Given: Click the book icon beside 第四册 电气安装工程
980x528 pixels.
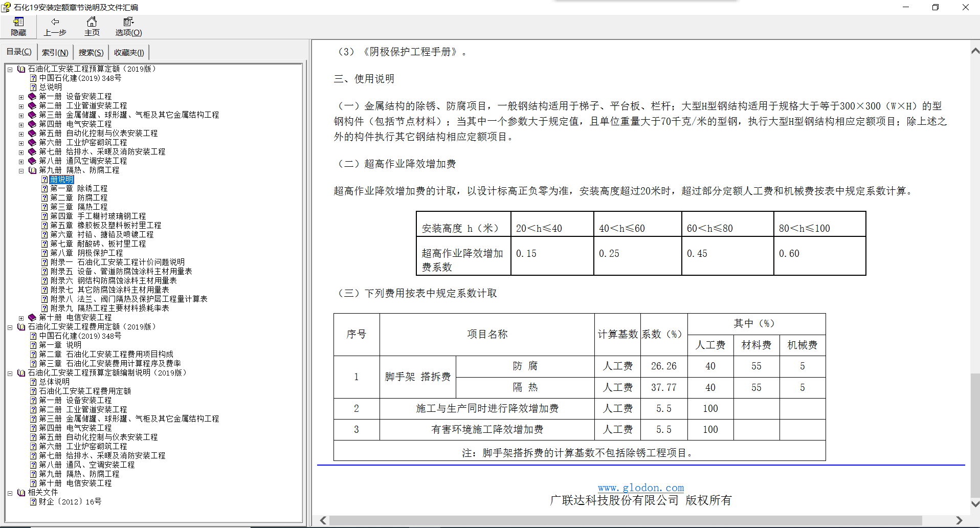Looking at the screenshot, I should click(x=33, y=124).
